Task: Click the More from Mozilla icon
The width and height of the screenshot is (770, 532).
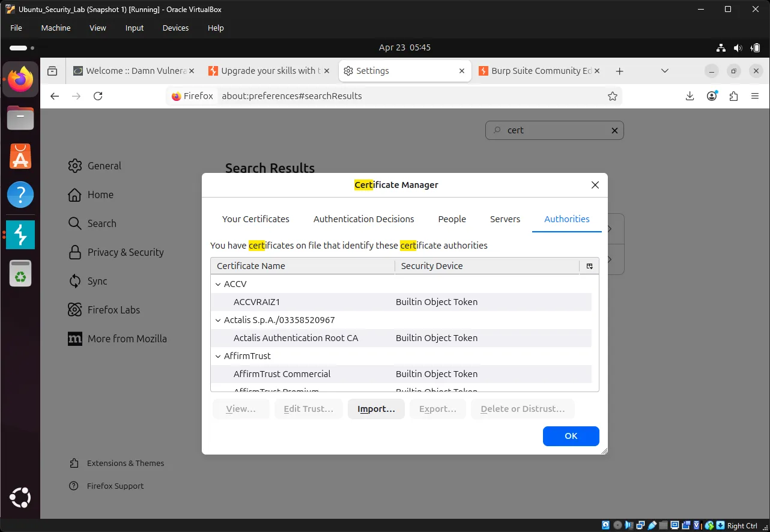Action: 75,339
